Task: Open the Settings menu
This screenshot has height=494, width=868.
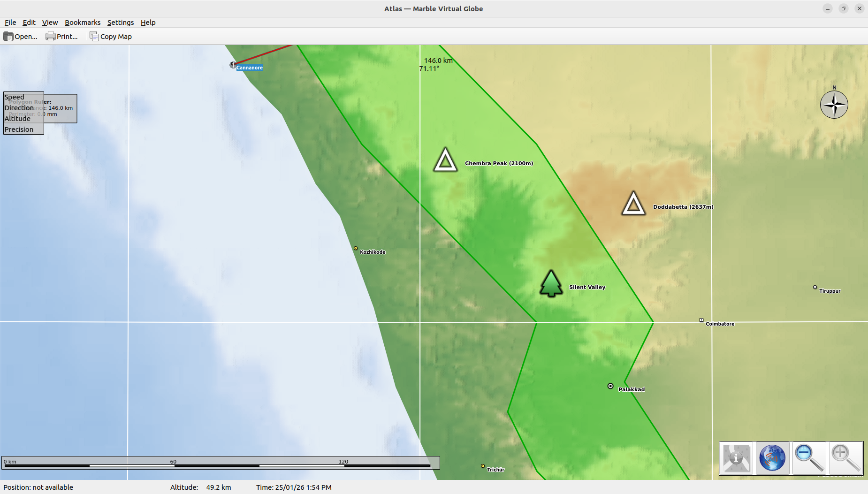Action: click(x=120, y=23)
